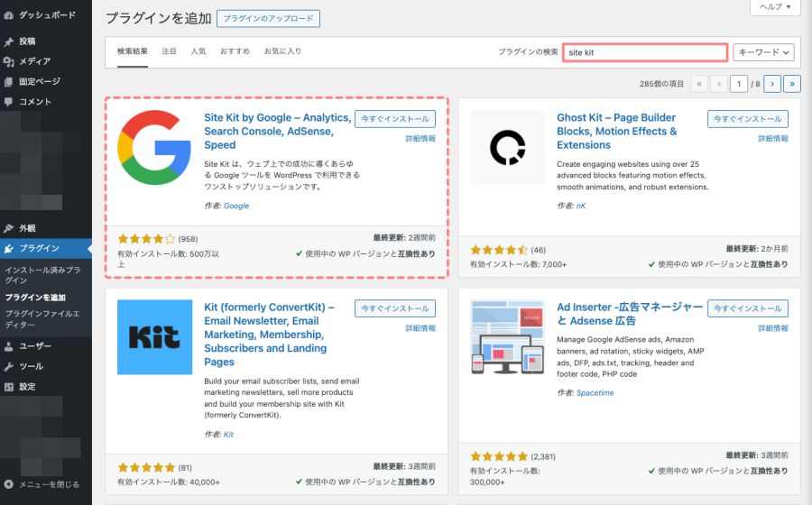Click プラグインのアップロード button
812x505 pixels.
pos(268,19)
